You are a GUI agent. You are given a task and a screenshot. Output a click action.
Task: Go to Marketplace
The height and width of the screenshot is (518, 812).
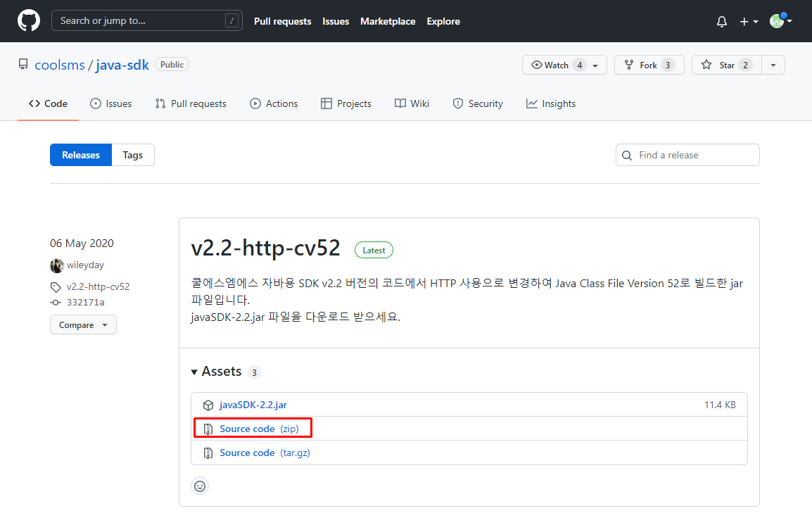click(x=388, y=21)
